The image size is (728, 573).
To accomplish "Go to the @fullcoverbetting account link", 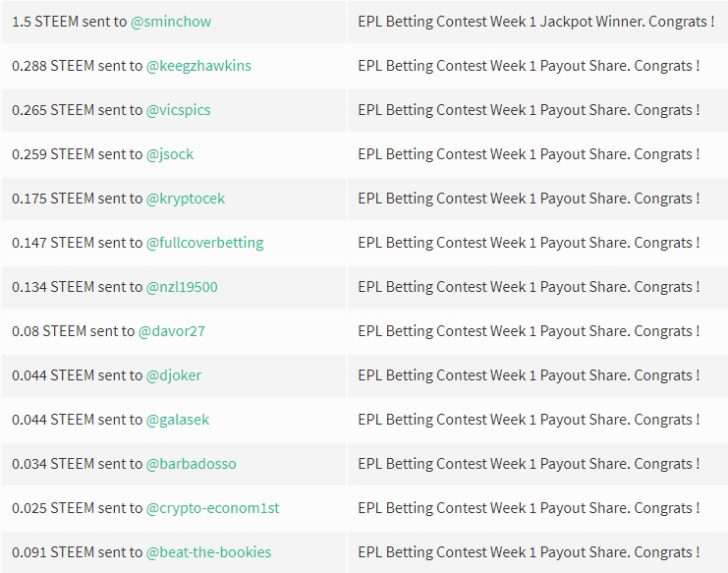I will pyautogui.click(x=204, y=242).
